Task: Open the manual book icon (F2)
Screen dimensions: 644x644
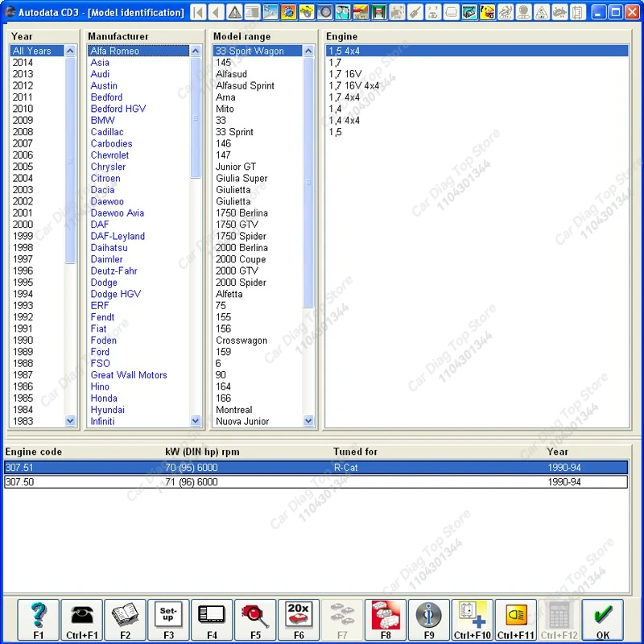Action: click(125, 616)
